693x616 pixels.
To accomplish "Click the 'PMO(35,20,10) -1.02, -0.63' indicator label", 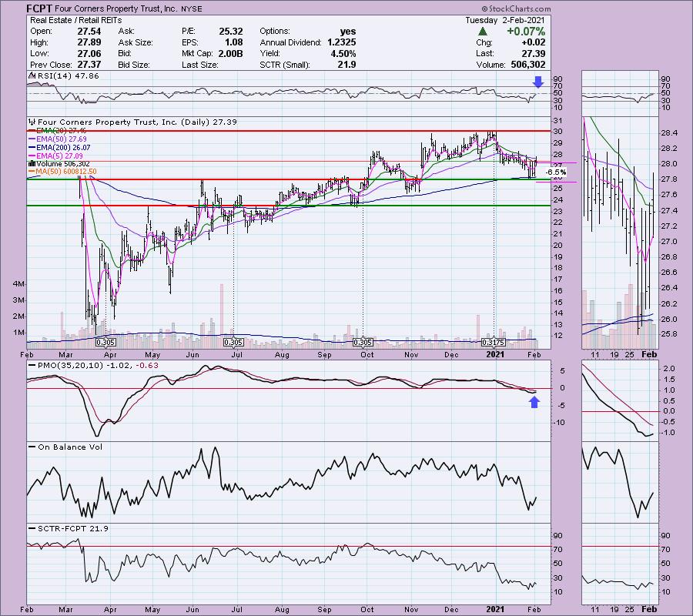I will coord(98,366).
